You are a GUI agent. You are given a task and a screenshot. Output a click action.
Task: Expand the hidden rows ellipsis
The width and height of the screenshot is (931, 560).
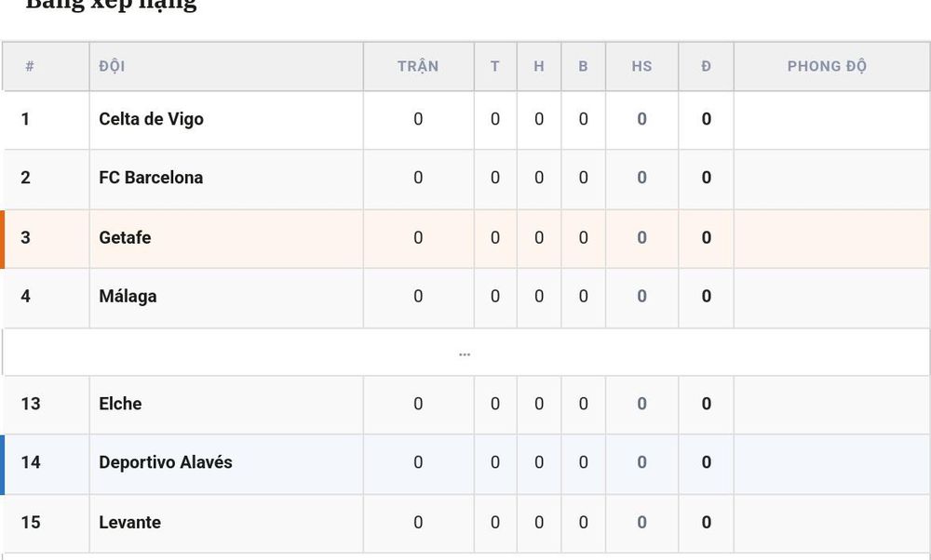click(465, 354)
